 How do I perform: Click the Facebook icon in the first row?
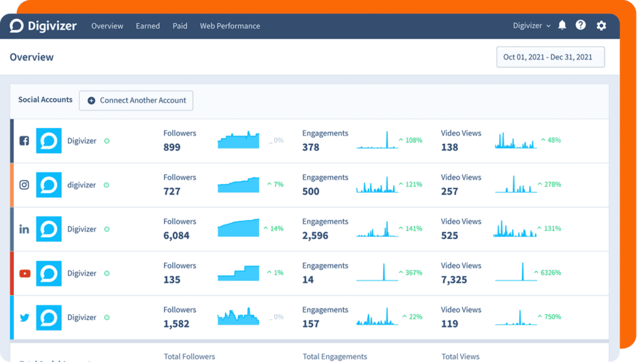(x=25, y=141)
